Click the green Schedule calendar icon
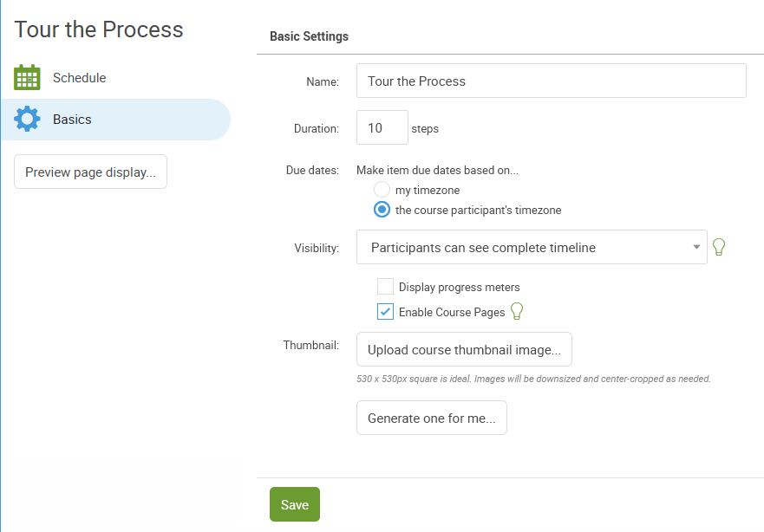This screenshot has width=764, height=532. point(28,78)
